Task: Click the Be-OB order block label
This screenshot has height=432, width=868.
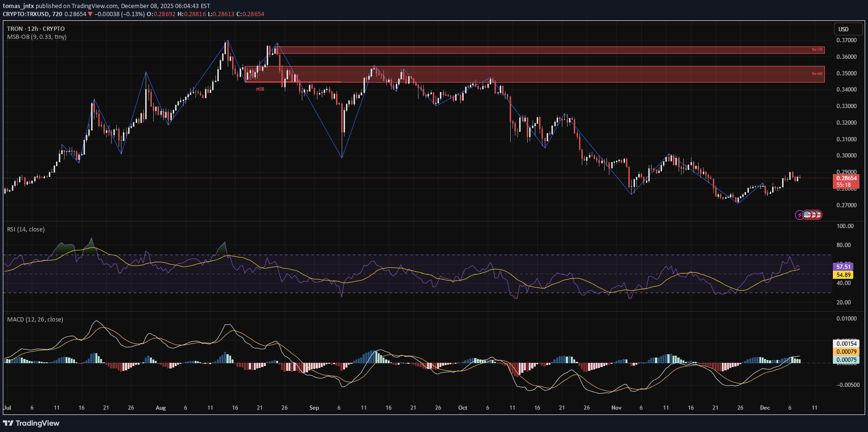Action: [817, 50]
